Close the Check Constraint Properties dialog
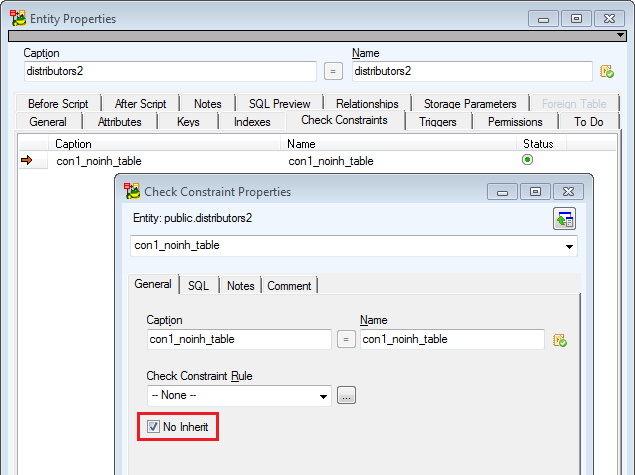Viewport: 635px width, 475px height. [x=569, y=192]
